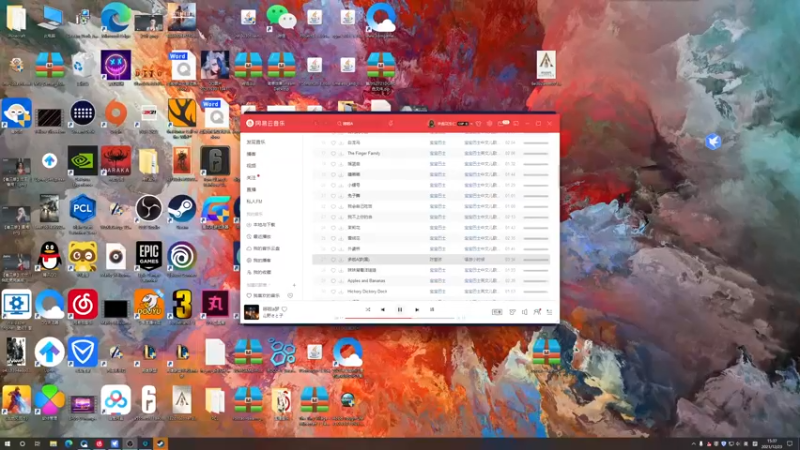Select Epic Games Launcher desktop icon
The height and width of the screenshot is (450, 800).
(149, 260)
